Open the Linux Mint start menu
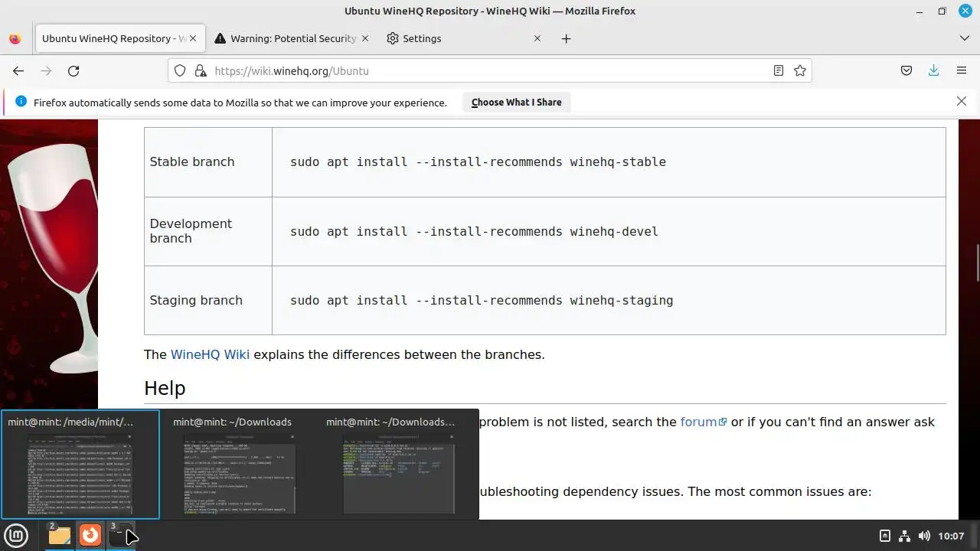Image resolution: width=980 pixels, height=551 pixels. pos(16,535)
